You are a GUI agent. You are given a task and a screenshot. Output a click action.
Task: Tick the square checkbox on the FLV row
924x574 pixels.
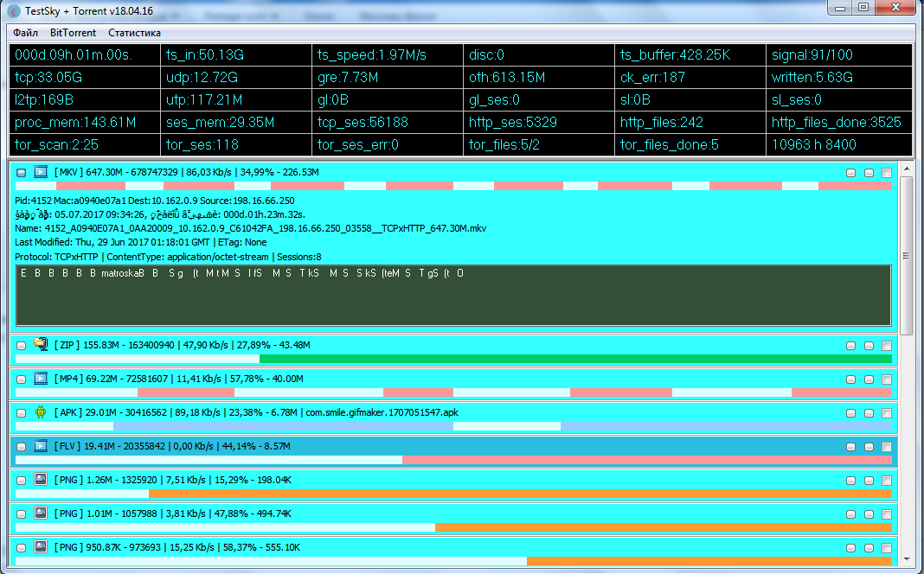(x=887, y=447)
